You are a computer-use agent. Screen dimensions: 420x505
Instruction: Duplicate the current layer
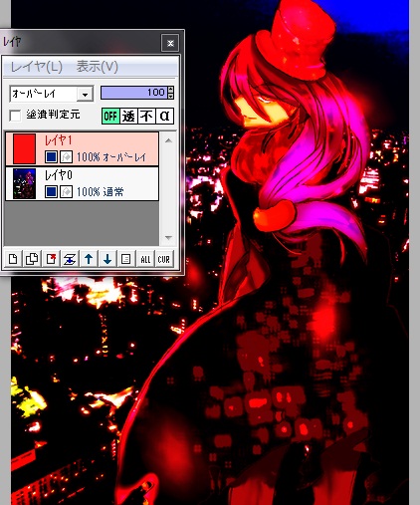[32, 259]
